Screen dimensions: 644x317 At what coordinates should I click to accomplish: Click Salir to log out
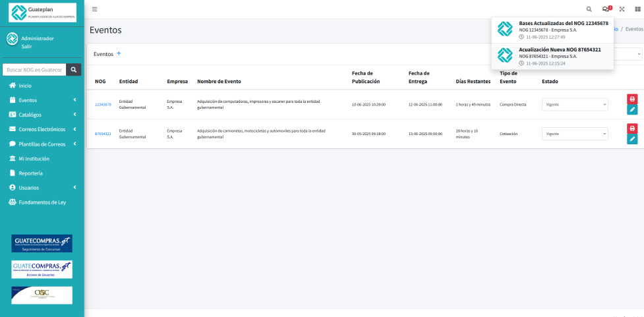click(x=27, y=46)
